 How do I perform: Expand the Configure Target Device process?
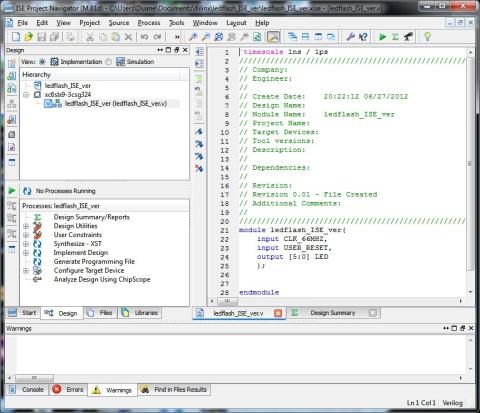[26, 271]
